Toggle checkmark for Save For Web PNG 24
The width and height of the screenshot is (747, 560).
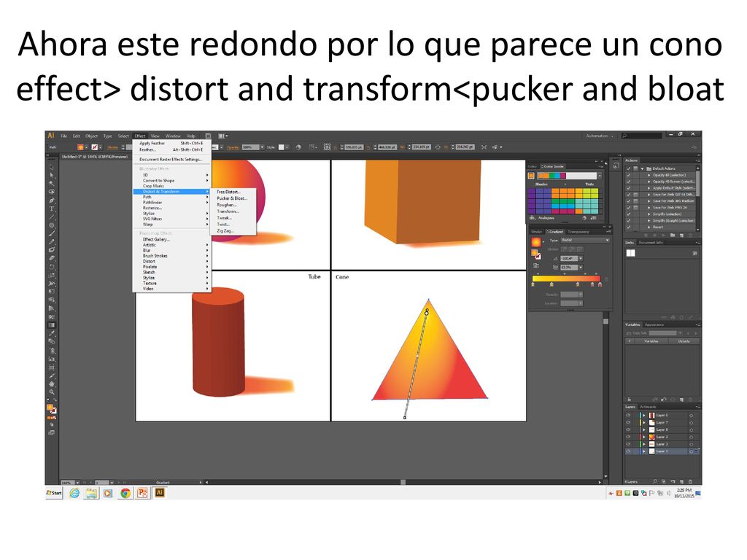[629, 208]
